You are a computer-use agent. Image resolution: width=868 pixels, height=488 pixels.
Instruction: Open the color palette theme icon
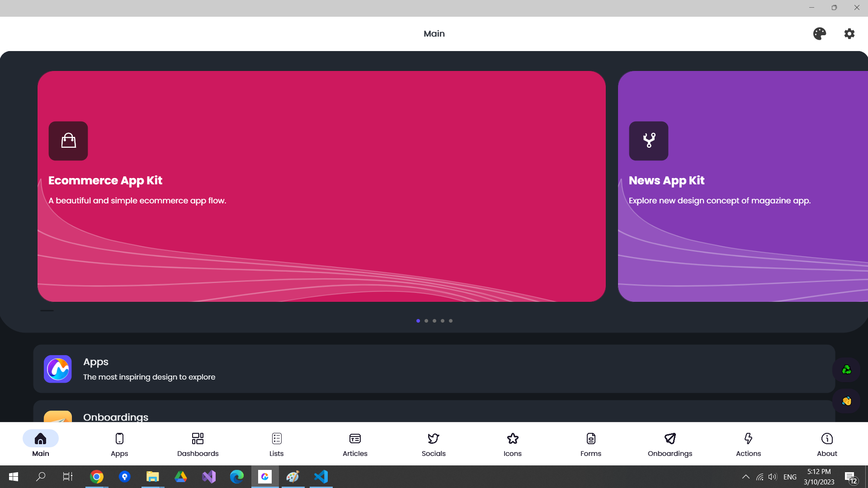(x=819, y=34)
